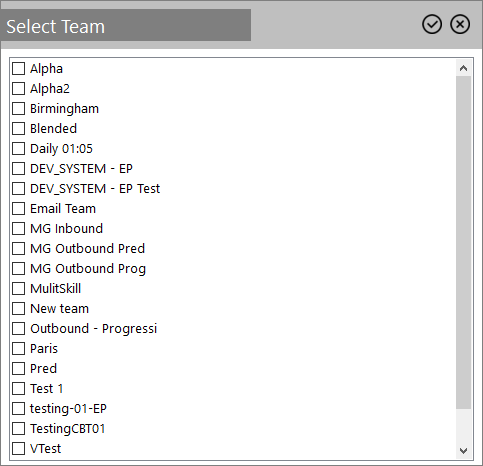This screenshot has width=483, height=466.
Task: Toggle the Daily 01:05 checkbox
Action: [x=18, y=149]
